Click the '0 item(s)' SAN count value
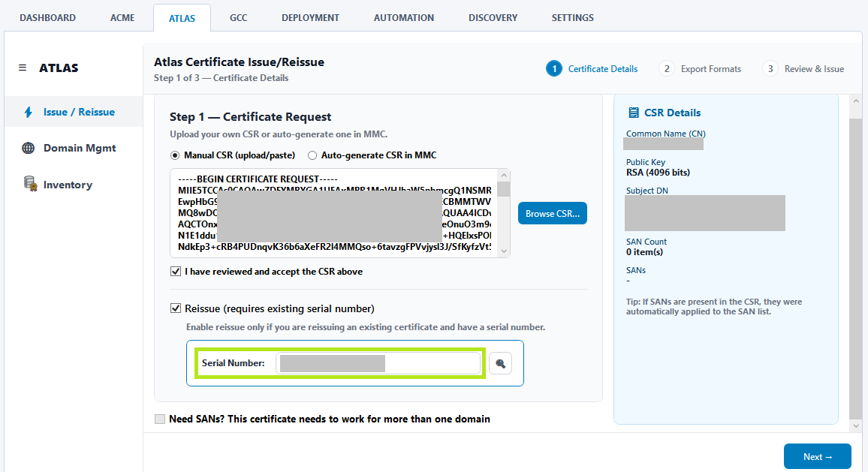The width and height of the screenshot is (868, 472). [x=644, y=252]
